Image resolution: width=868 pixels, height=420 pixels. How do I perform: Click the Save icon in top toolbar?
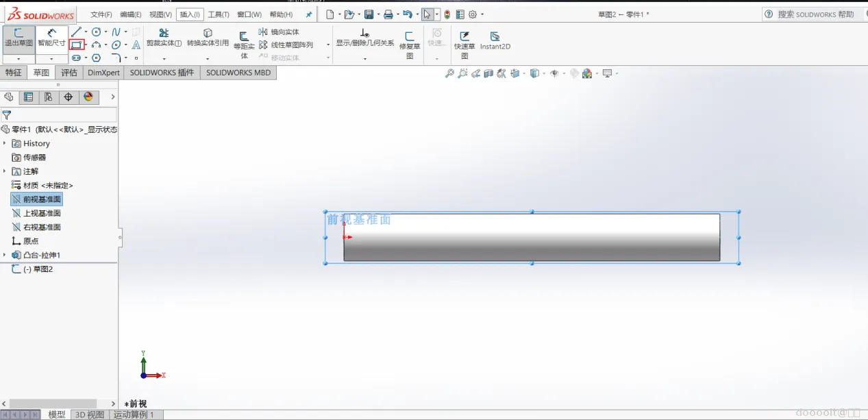coord(369,14)
